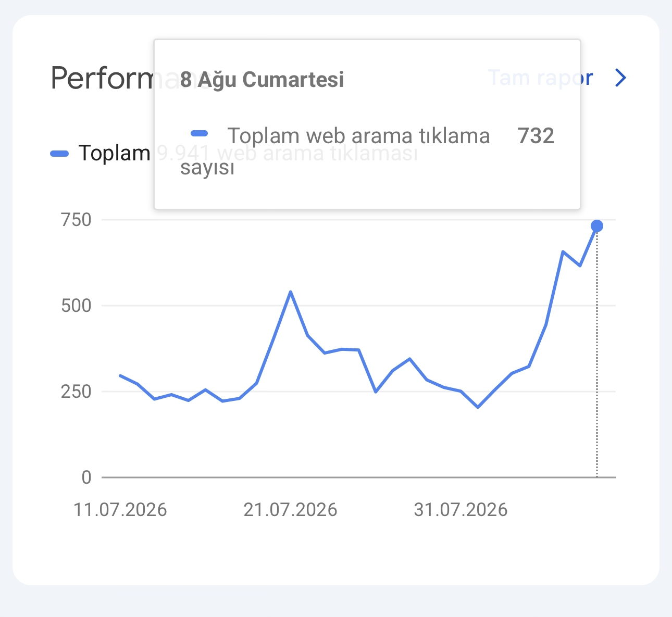Click the blue legend marker beside Toplam
672x617 pixels.
point(59,154)
